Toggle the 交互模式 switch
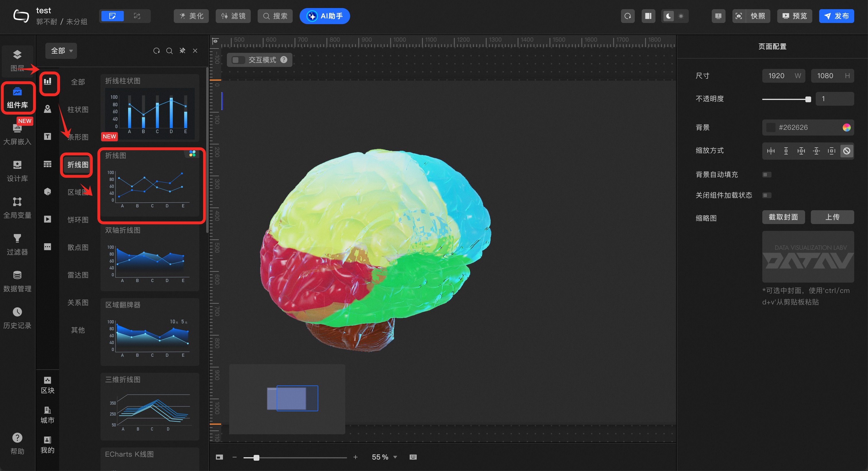This screenshot has width=868, height=471. 238,60
